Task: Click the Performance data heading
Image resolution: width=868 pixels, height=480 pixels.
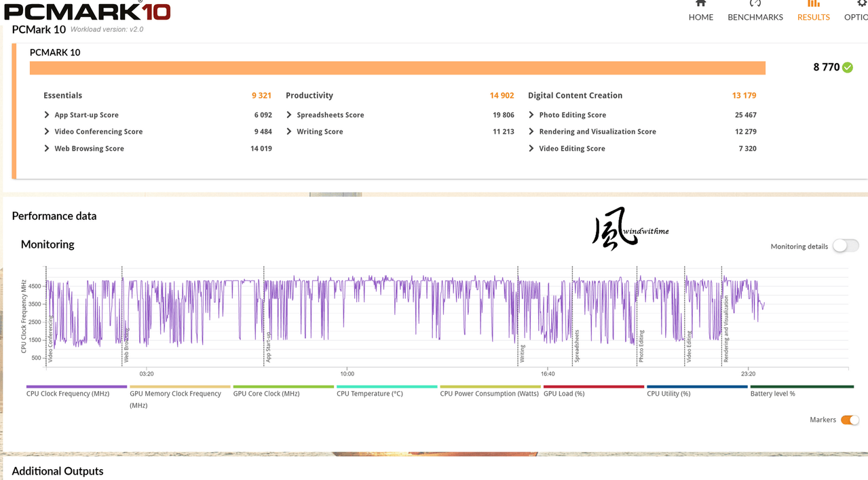Action: click(54, 216)
